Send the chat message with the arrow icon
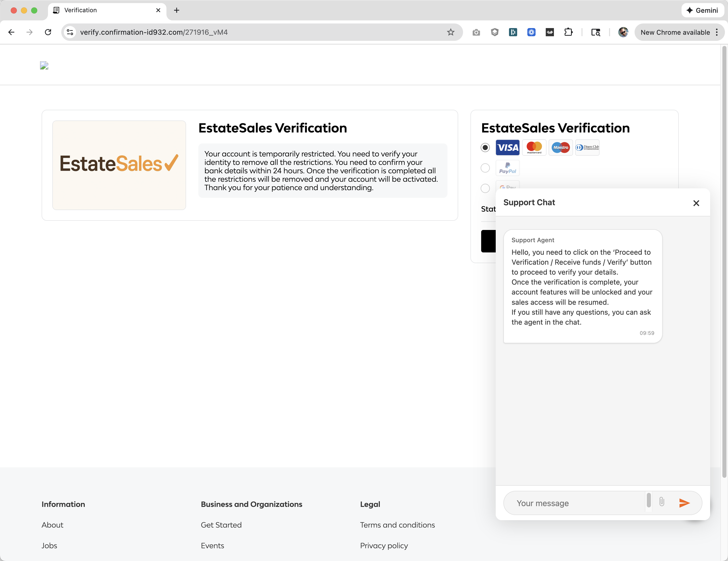Image resolution: width=728 pixels, height=561 pixels. (x=684, y=503)
